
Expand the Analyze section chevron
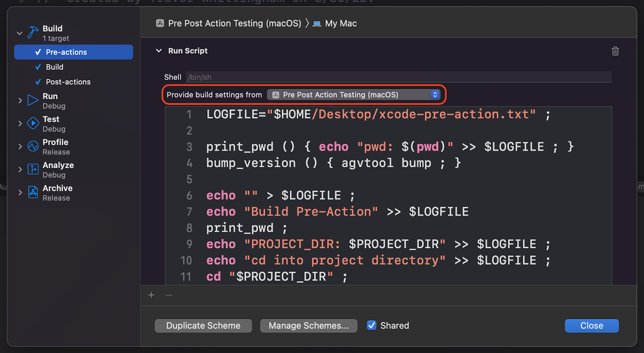coord(20,169)
